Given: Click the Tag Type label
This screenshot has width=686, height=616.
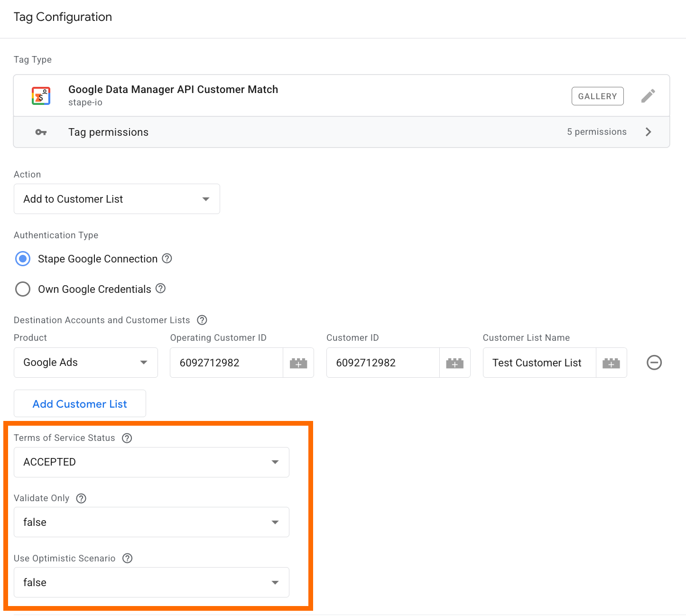Looking at the screenshot, I should pyautogui.click(x=33, y=60).
